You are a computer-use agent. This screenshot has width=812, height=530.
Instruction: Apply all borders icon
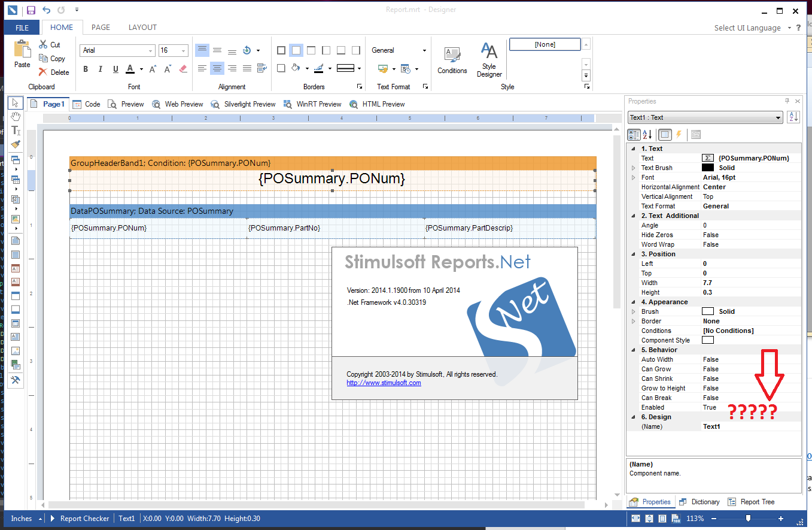coord(281,51)
